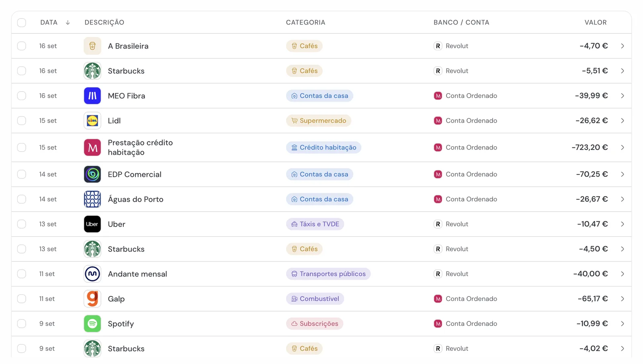Screen dimensions: 643x364
Task: Toggle the sort arrow next to DATA
Action: pyautogui.click(x=68, y=22)
